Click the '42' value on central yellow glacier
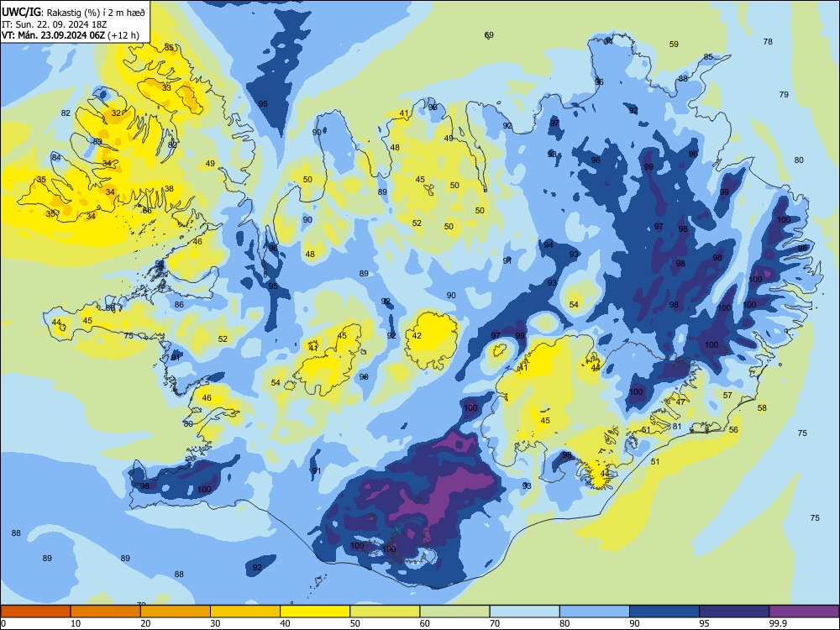 coord(417,336)
